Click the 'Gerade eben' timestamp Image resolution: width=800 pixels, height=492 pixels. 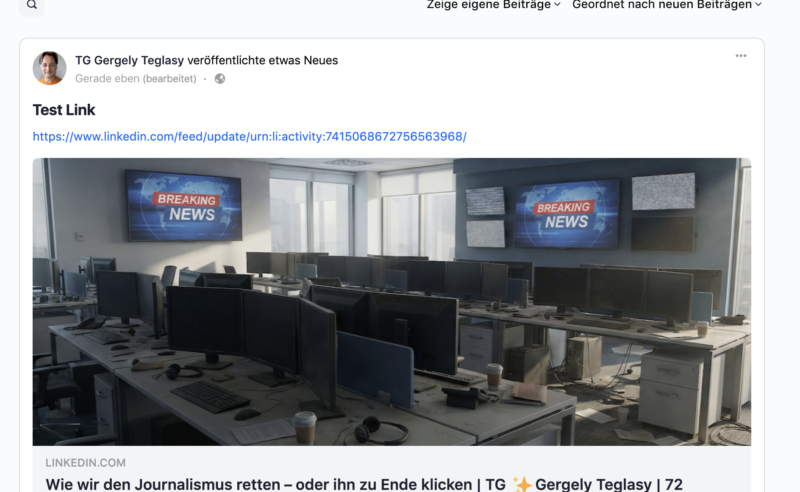107,79
